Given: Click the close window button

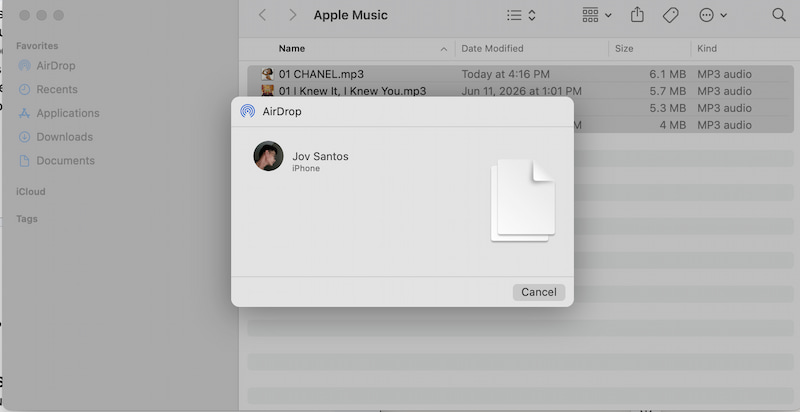Looking at the screenshot, I should [24, 15].
